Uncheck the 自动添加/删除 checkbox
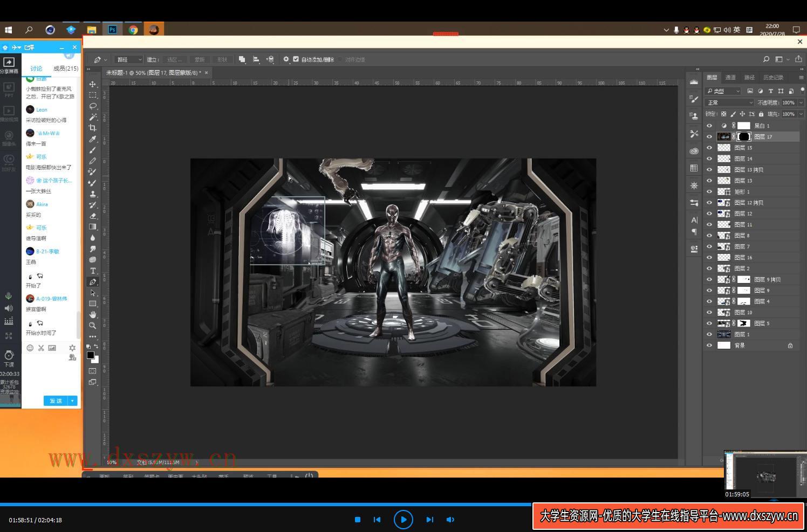Image resolution: width=807 pixels, height=532 pixels. click(296, 59)
